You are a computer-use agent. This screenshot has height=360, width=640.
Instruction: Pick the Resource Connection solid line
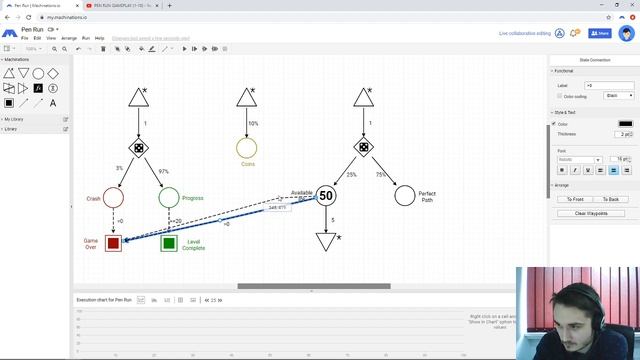coord(23,103)
